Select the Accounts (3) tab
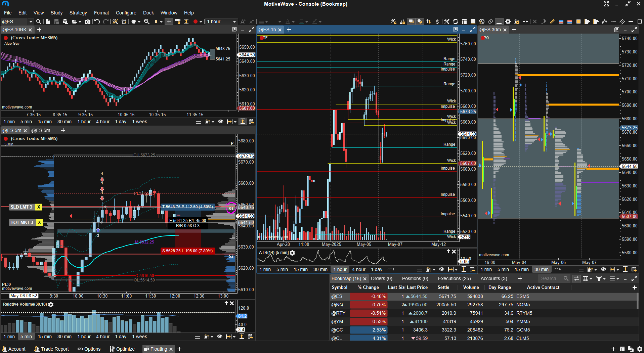Viewport: 644px width, 353px height. (x=494, y=278)
